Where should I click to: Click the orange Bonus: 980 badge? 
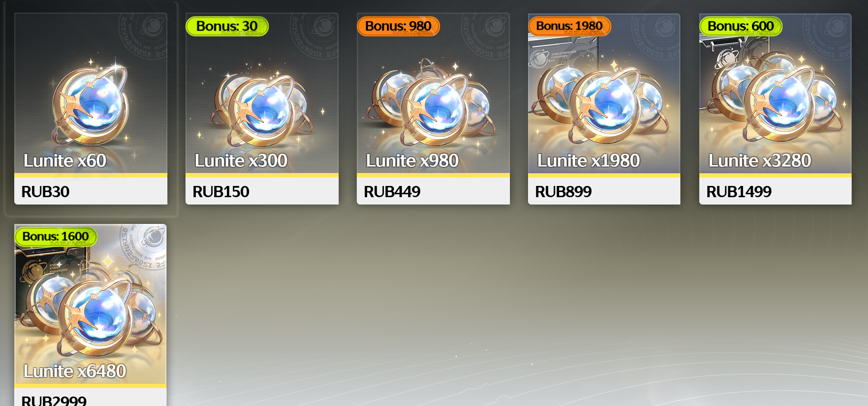pyautogui.click(x=398, y=26)
